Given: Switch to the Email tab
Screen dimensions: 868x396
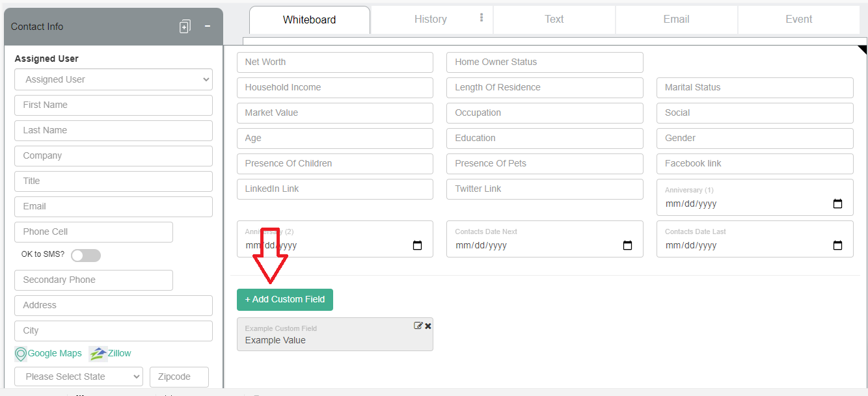Looking at the screenshot, I should click(676, 19).
